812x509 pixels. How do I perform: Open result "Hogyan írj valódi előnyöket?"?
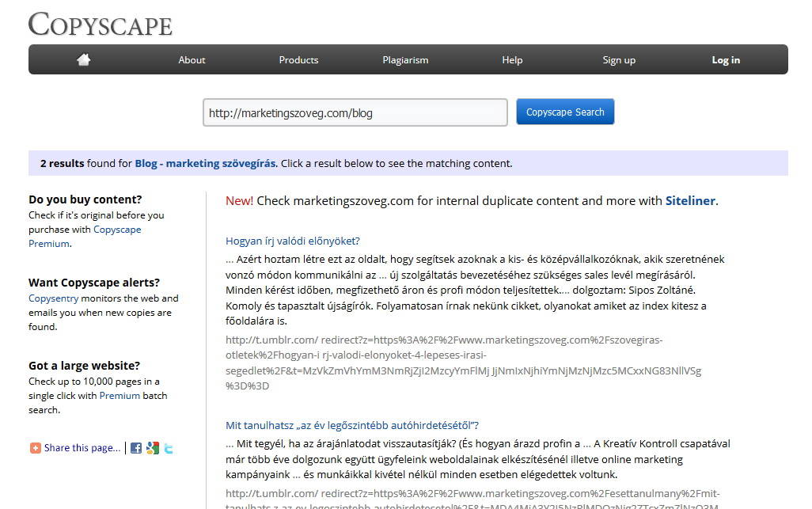click(x=293, y=241)
